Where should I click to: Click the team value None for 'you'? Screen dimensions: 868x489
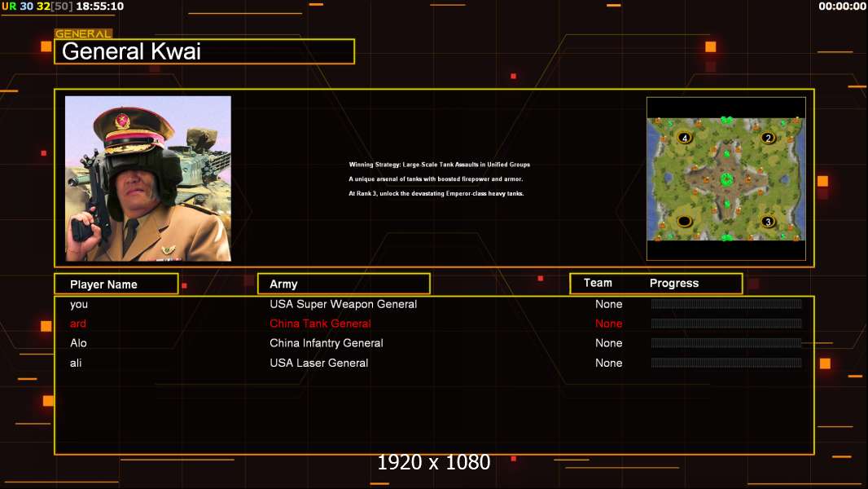pos(609,304)
